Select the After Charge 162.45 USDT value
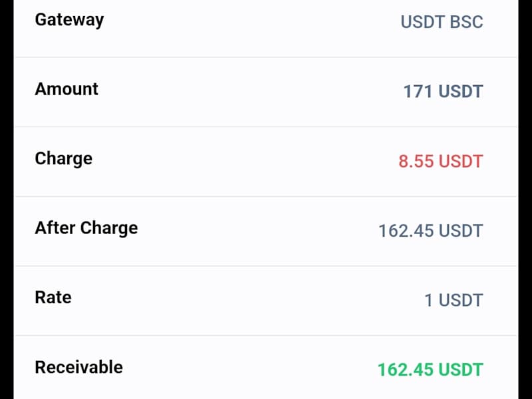 click(430, 231)
